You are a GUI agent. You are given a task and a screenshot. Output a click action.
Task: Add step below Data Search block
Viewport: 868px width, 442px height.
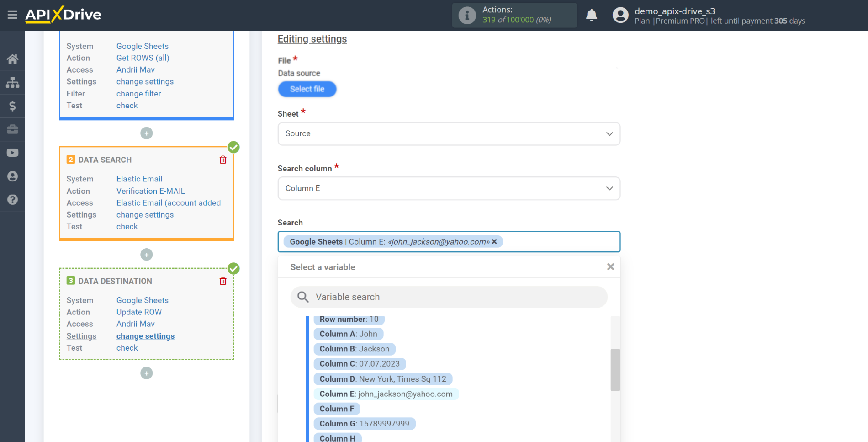pos(146,255)
